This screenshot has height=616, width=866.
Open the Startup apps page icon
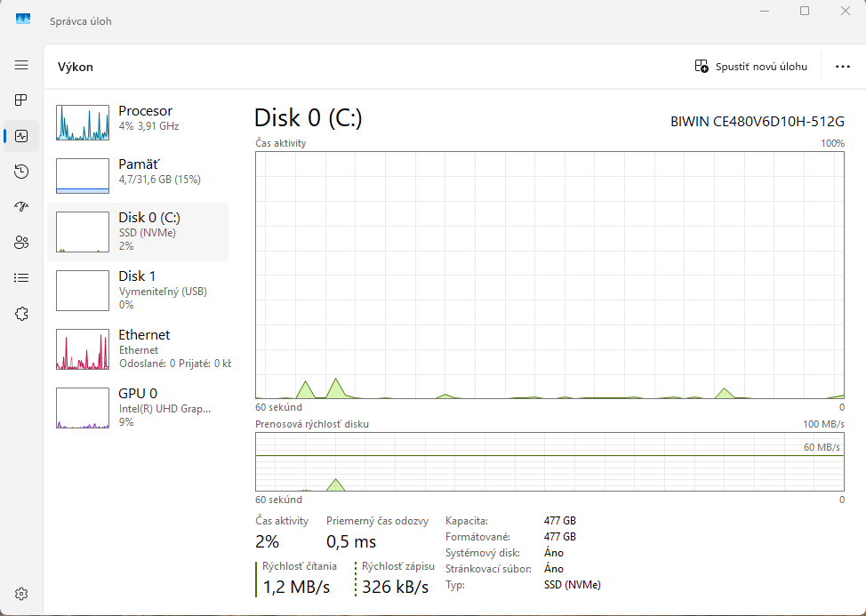pos(21,206)
